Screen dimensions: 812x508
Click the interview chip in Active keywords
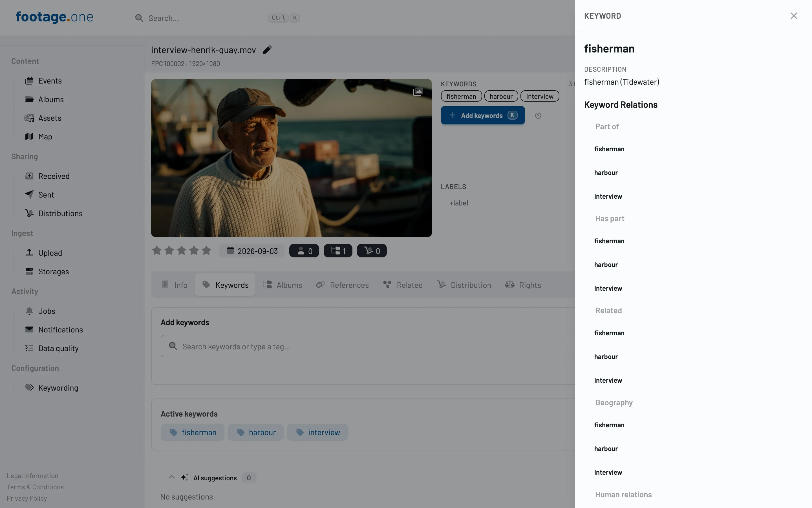click(x=317, y=432)
